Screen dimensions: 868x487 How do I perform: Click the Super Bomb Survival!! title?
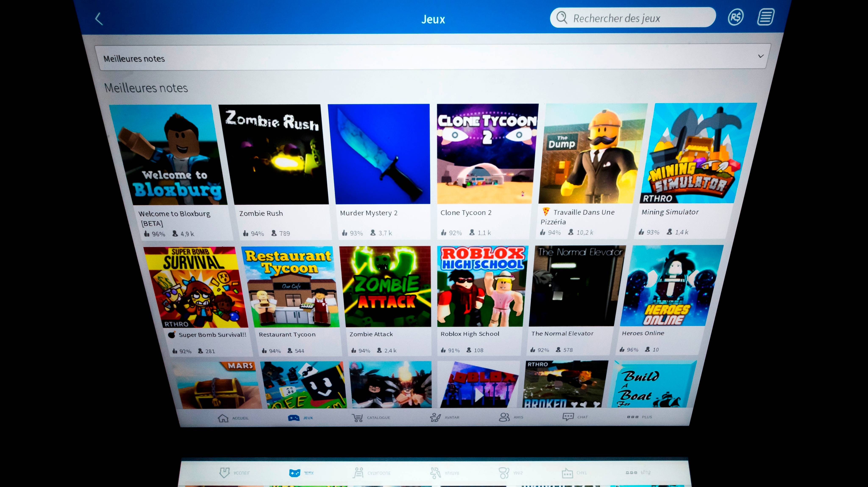(212, 335)
